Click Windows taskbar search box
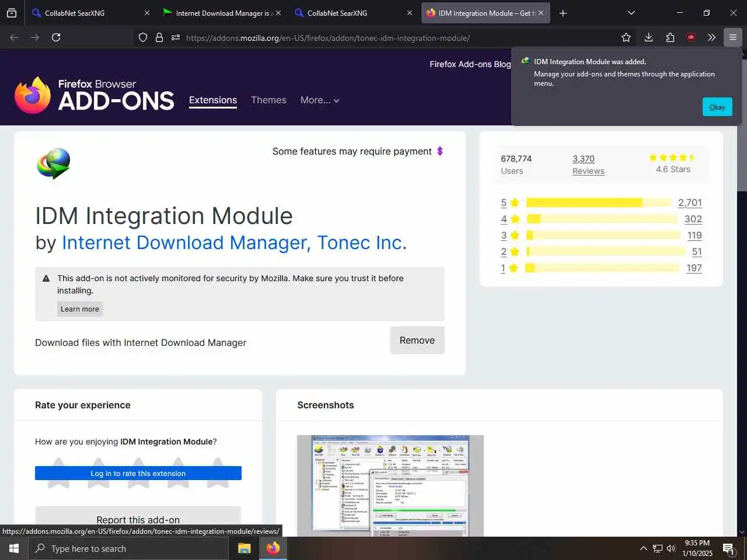Viewport: 747px width, 560px height. tap(128, 548)
